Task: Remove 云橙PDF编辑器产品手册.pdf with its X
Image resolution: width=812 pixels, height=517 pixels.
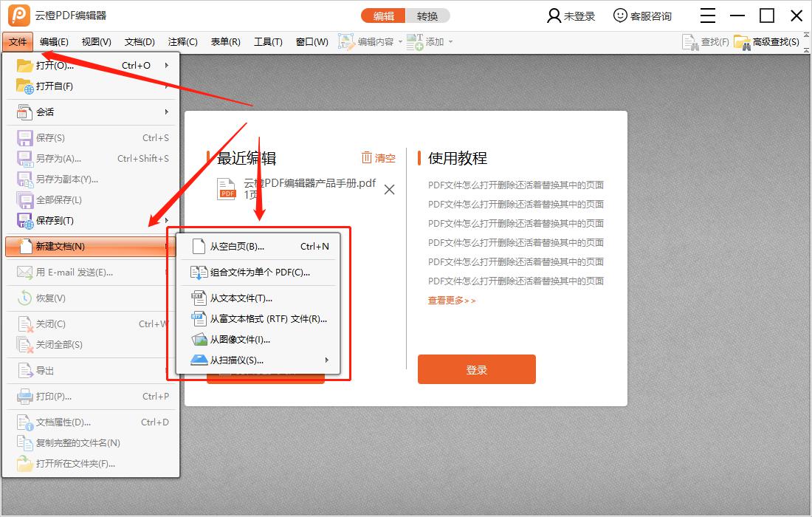Action: click(x=389, y=189)
